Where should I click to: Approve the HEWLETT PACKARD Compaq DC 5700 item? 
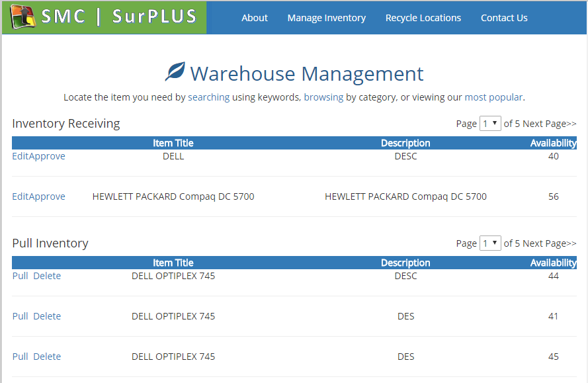(x=47, y=196)
